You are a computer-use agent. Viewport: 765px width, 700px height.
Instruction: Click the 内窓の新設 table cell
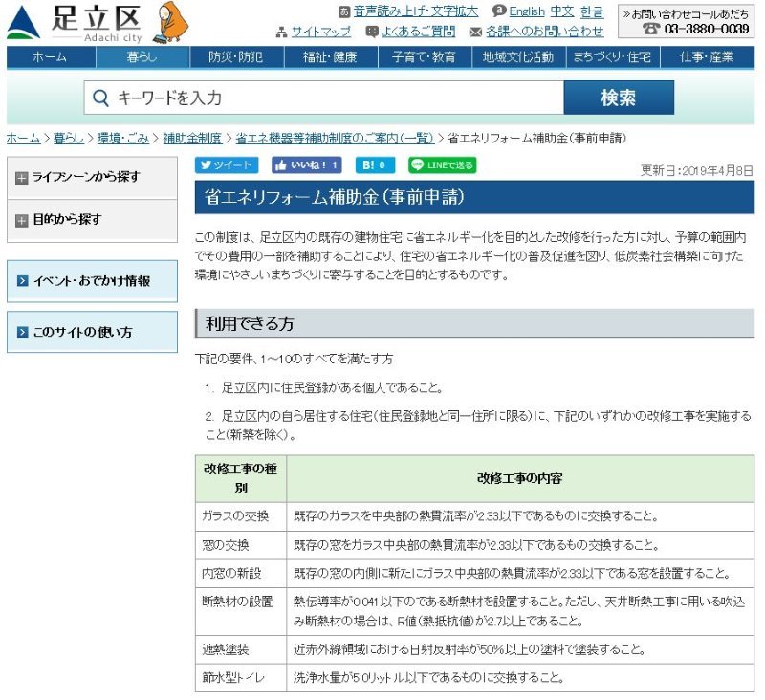tap(241, 573)
